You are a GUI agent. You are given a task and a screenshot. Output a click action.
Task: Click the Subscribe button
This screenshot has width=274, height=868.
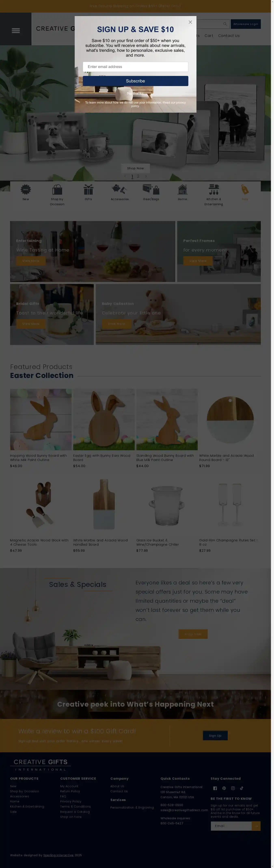[136, 81]
